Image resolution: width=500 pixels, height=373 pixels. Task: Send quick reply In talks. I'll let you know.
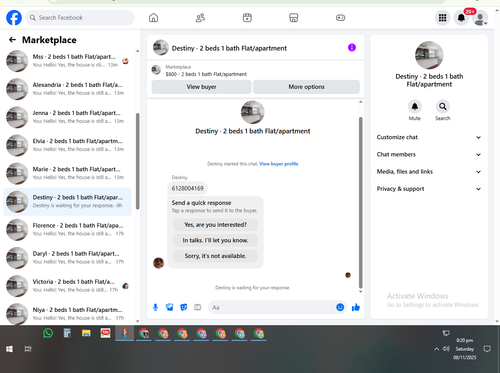click(x=215, y=240)
